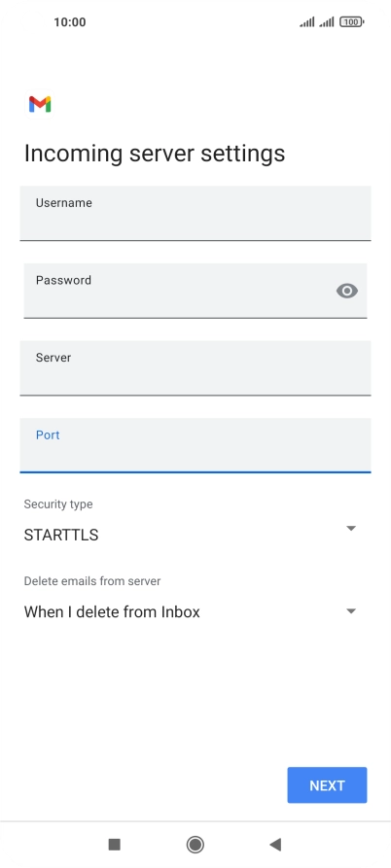This screenshot has height=868, width=391.
Task: Tap the 10:00 clock in status bar
Action: click(x=70, y=22)
